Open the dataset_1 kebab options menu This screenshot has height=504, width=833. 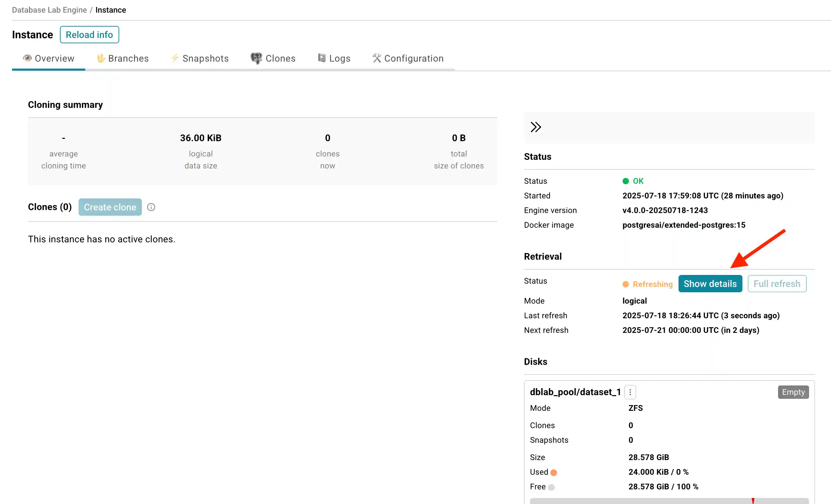(630, 392)
